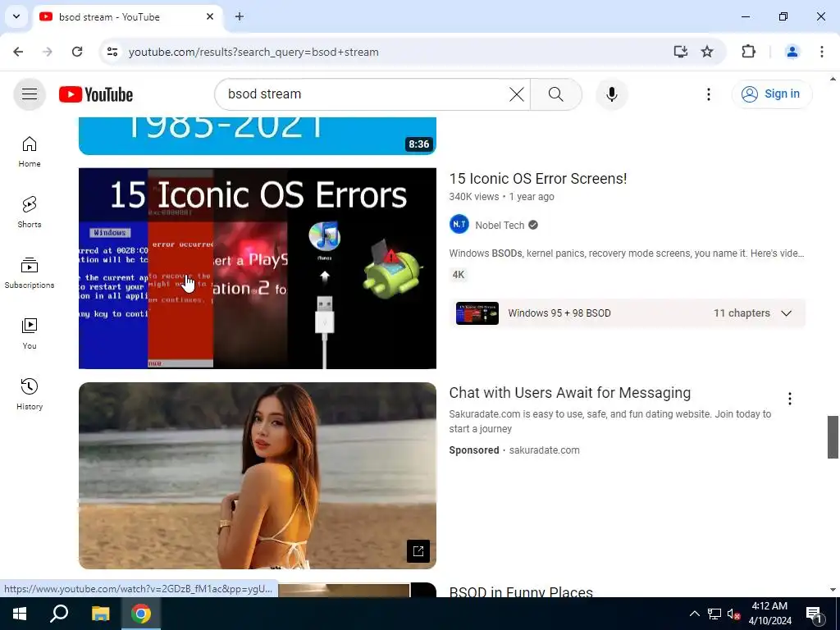
Task: Clear the search box with the X icon
Action: click(x=517, y=94)
